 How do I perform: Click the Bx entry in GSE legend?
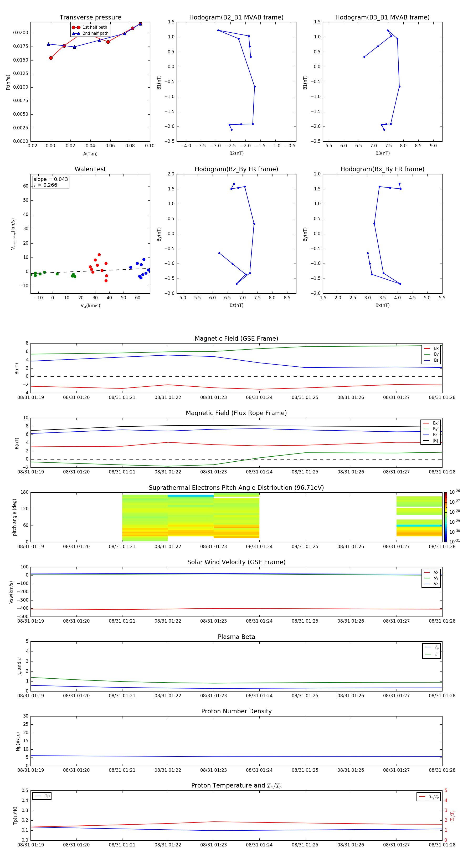click(431, 349)
